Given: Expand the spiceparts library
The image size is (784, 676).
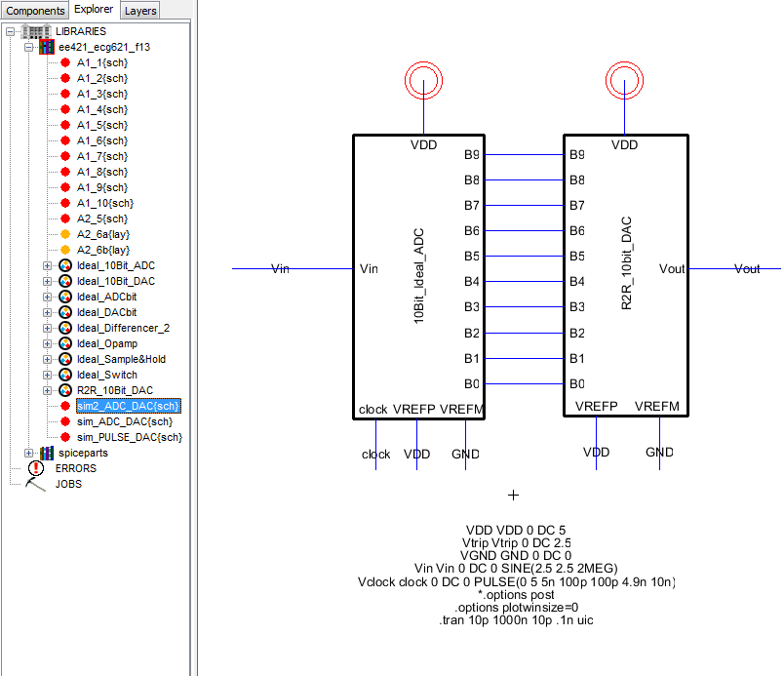Looking at the screenshot, I should pos(29,453).
